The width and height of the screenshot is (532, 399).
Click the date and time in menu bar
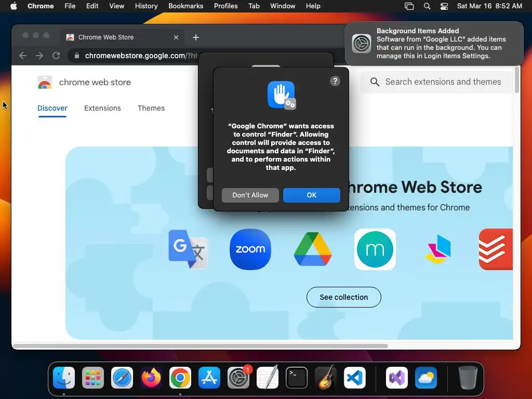[489, 6]
